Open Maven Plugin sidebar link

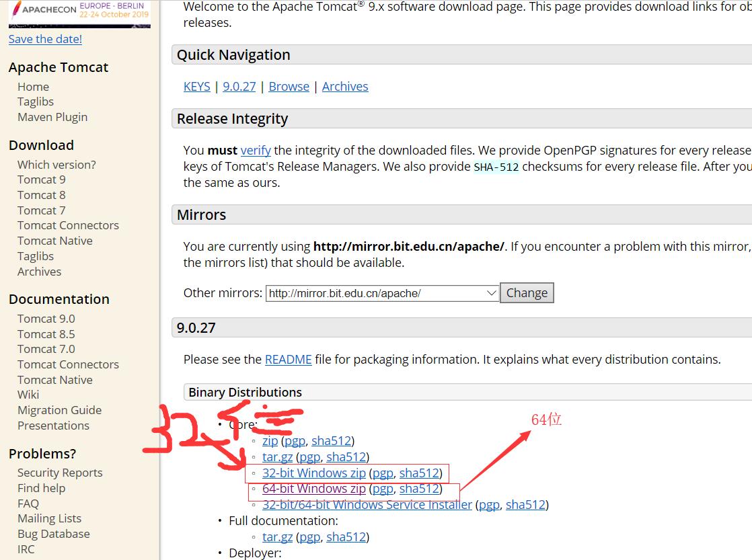pos(52,117)
